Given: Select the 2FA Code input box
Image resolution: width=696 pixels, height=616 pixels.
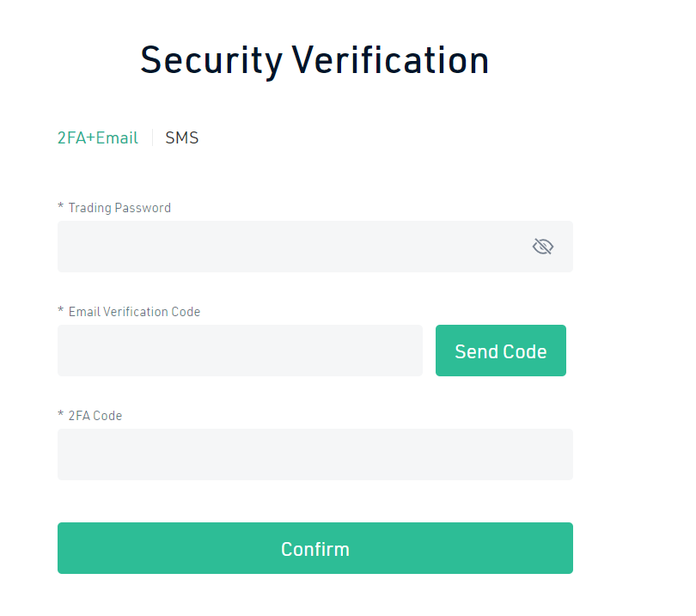Looking at the screenshot, I should [x=314, y=454].
